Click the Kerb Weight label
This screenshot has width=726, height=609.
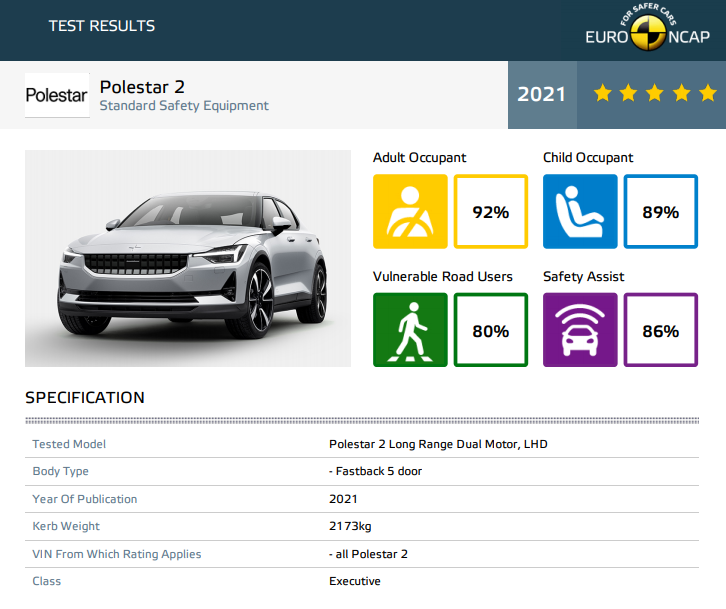[x=66, y=527]
